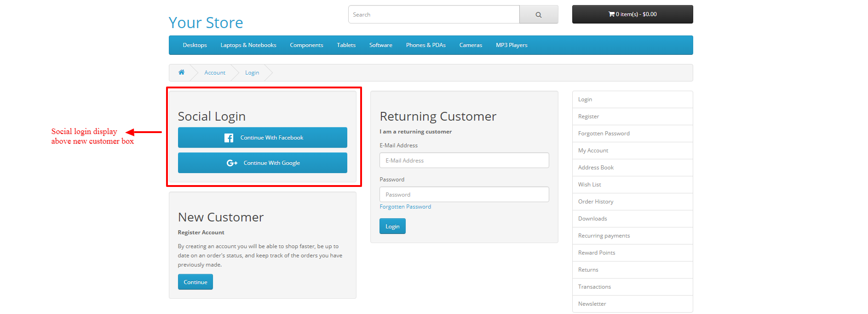Open the Desktops menu

(195, 45)
